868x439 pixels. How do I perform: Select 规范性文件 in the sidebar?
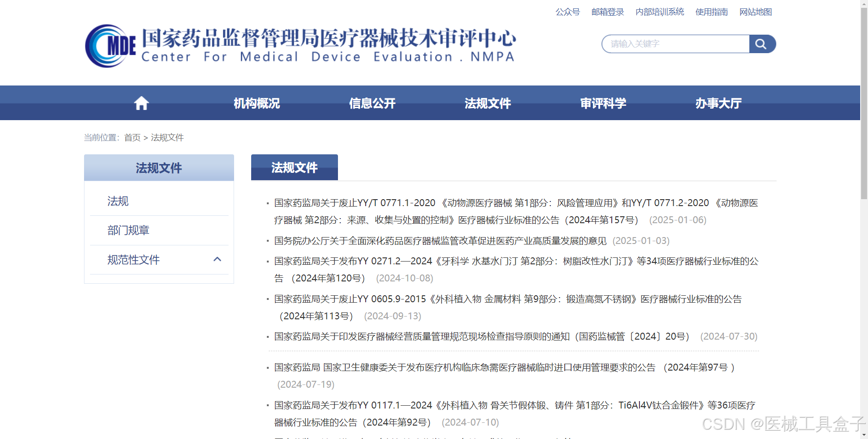pos(133,260)
